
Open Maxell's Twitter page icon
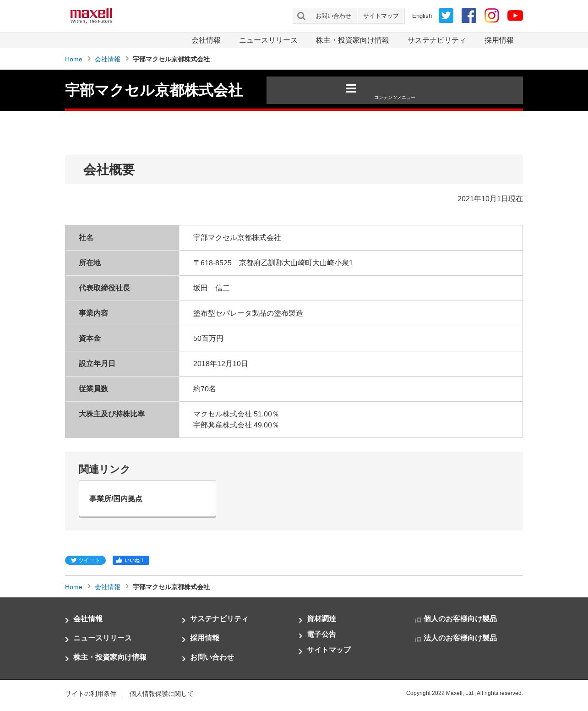446,16
